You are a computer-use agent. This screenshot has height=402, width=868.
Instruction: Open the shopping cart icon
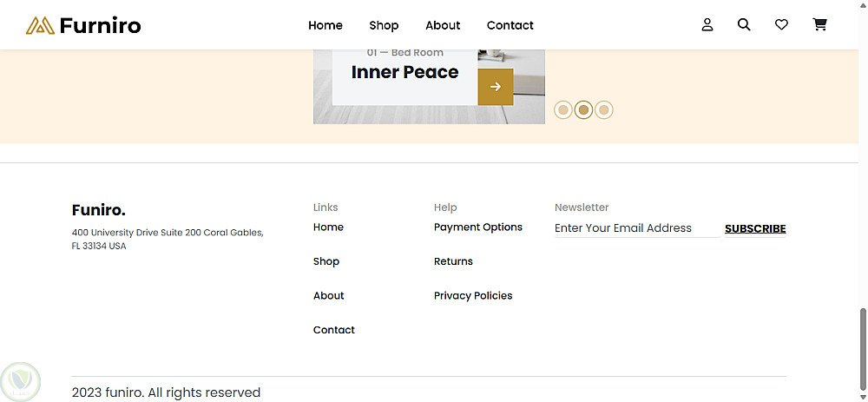click(x=819, y=25)
